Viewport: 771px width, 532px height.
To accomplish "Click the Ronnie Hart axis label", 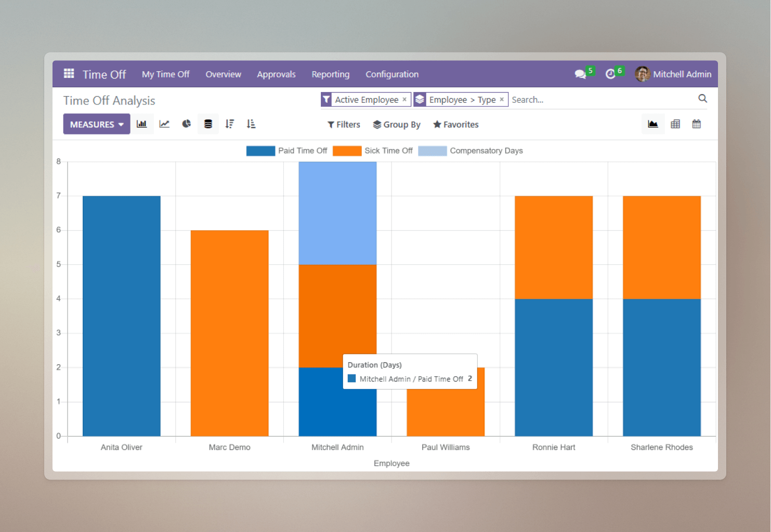I will point(554,447).
